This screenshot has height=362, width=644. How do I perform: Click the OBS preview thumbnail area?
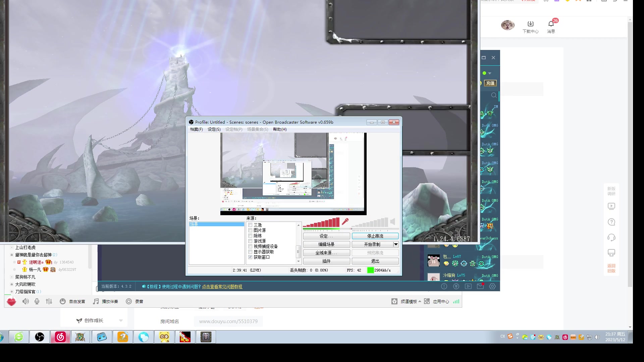293,174
